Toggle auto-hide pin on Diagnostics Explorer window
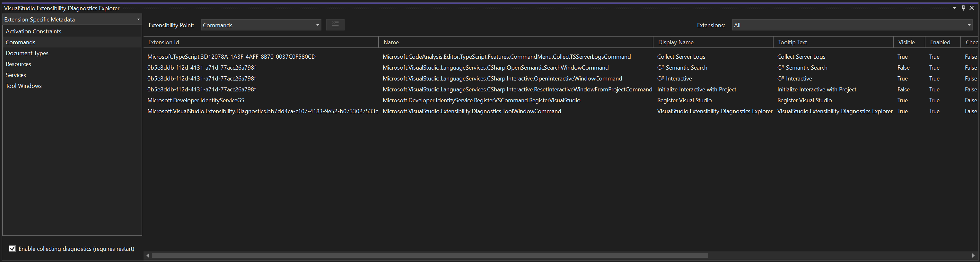This screenshot has height=262, width=980. (x=963, y=8)
